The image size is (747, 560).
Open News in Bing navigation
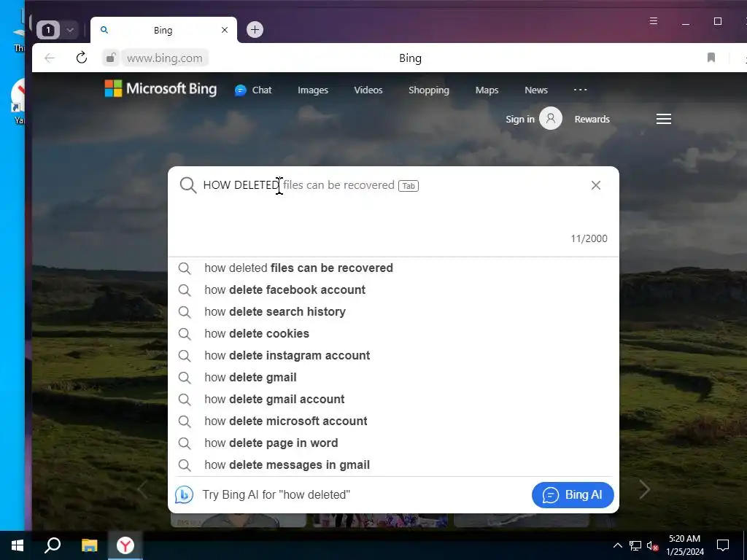pos(536,90)
